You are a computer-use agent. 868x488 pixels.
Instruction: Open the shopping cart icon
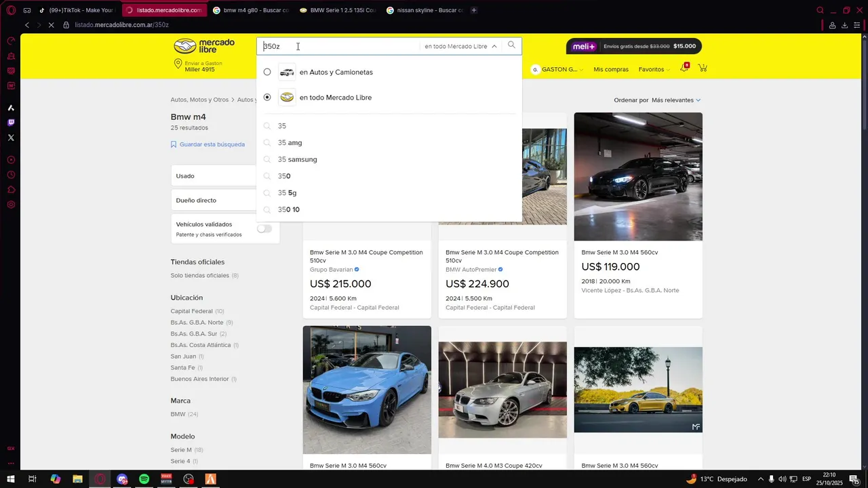coord(703,68)
